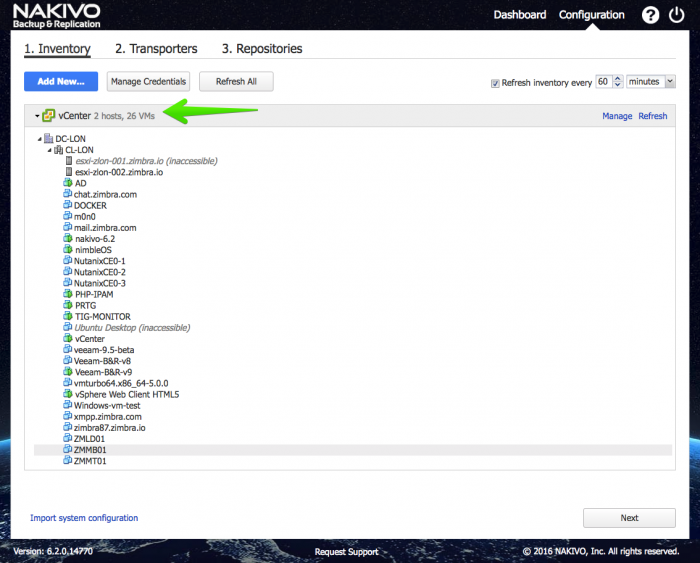
Task: Click the Add New... button
Action: coord(61,81)
